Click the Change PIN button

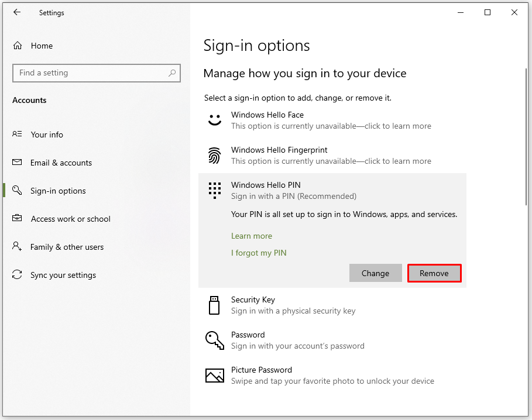point(376,273)
